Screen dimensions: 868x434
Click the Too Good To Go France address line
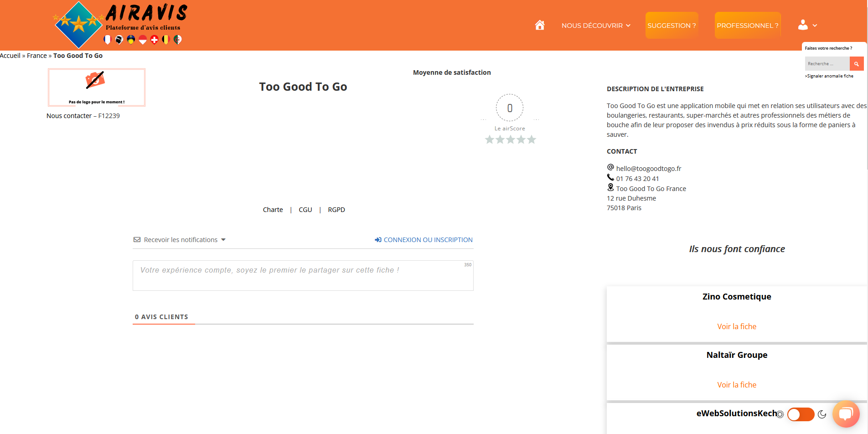(651, 189)
